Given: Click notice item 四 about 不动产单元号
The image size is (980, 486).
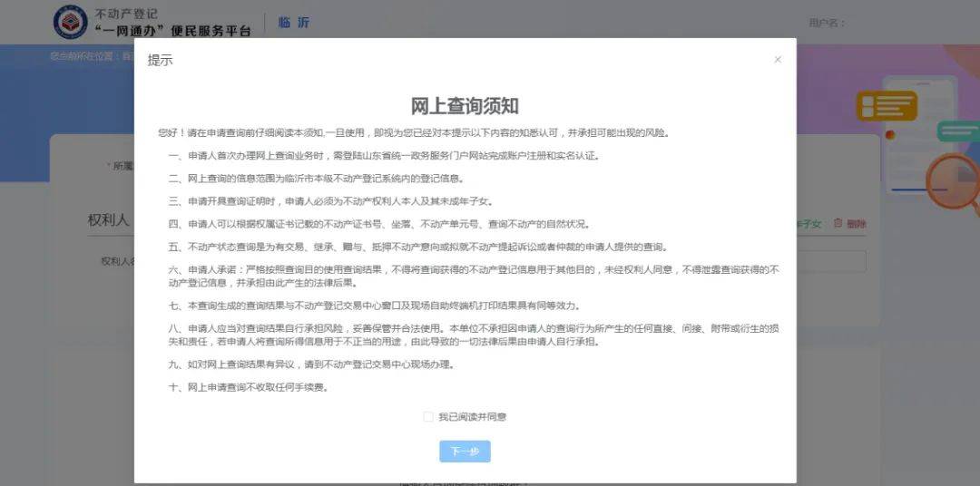Looking at the screenshot, I should click(379, 224).
